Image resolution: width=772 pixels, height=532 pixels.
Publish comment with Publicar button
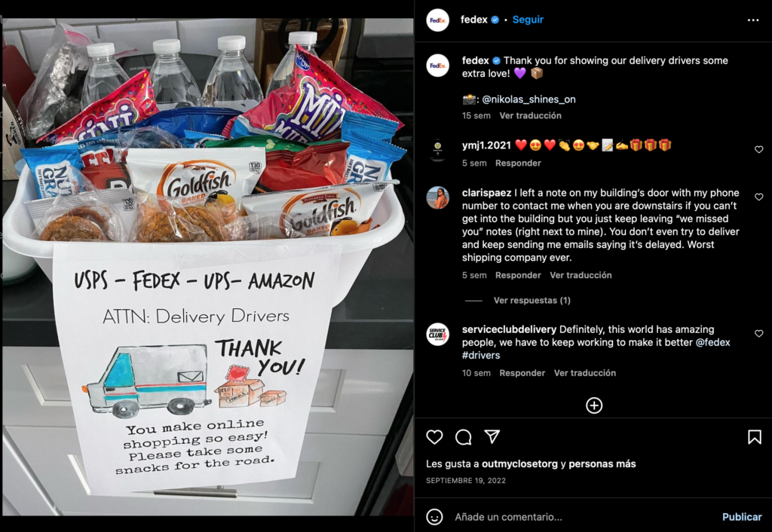(x=742, y=517)
